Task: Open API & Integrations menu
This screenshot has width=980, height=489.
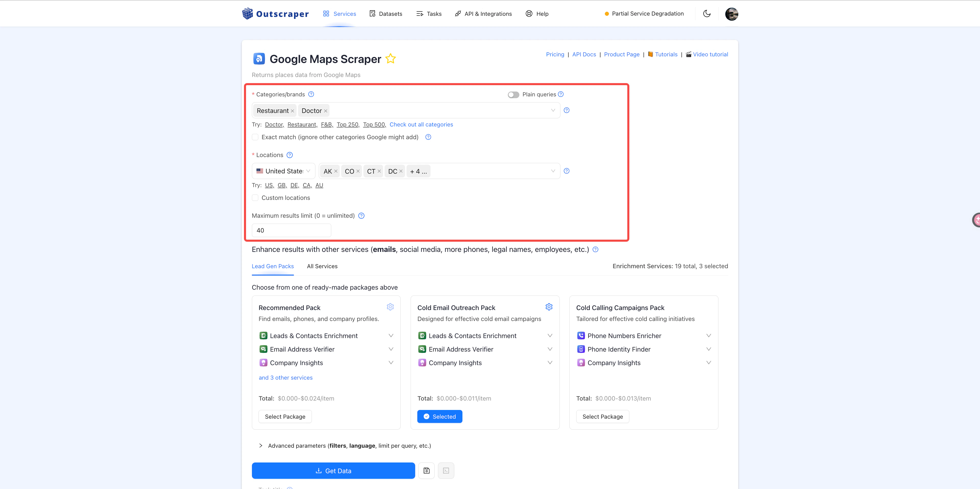Action: coord(483,14)
